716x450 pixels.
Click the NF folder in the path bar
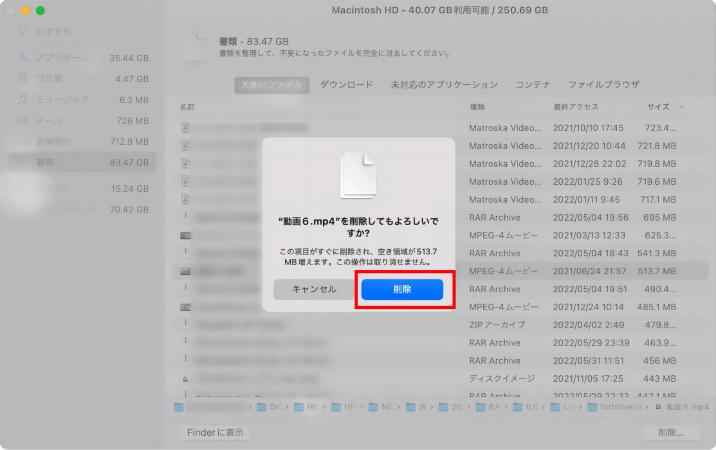point(380,407)
